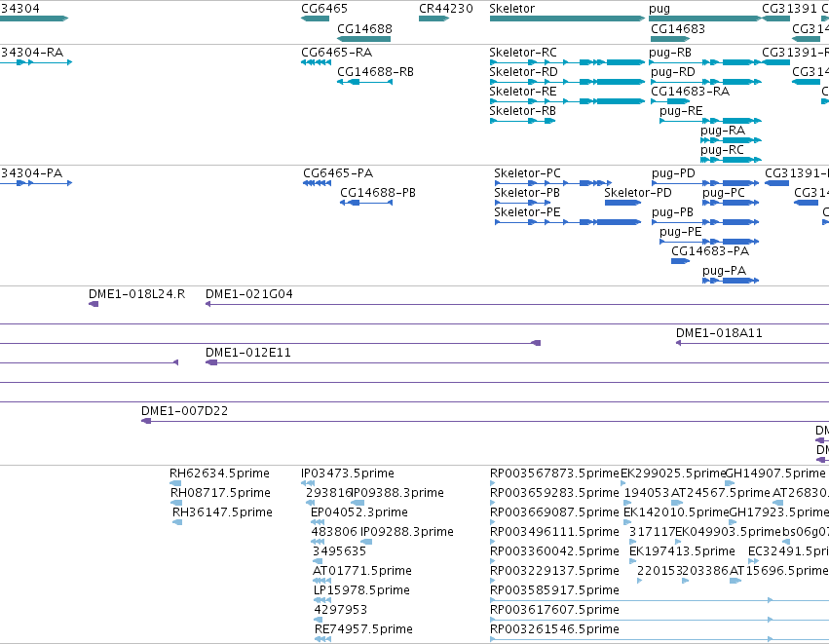Select the RP003496111.5prime EST arrow

pos(492,542)
